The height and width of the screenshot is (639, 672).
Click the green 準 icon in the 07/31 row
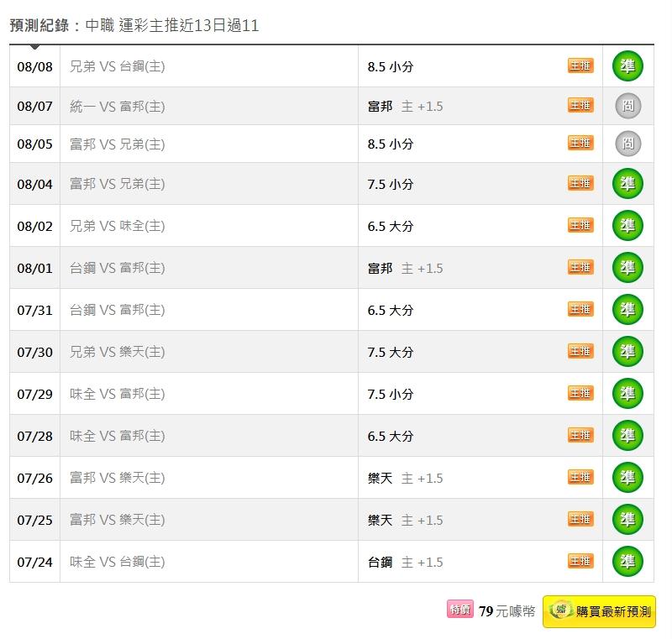[627, 309]
